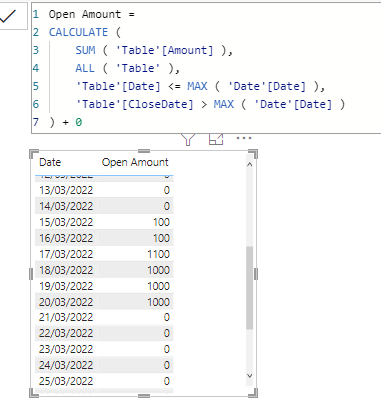This screenshot has height=401, width=381.
Task: Click the Open Amount measure name in formula
Action: (x=85, y=14)
